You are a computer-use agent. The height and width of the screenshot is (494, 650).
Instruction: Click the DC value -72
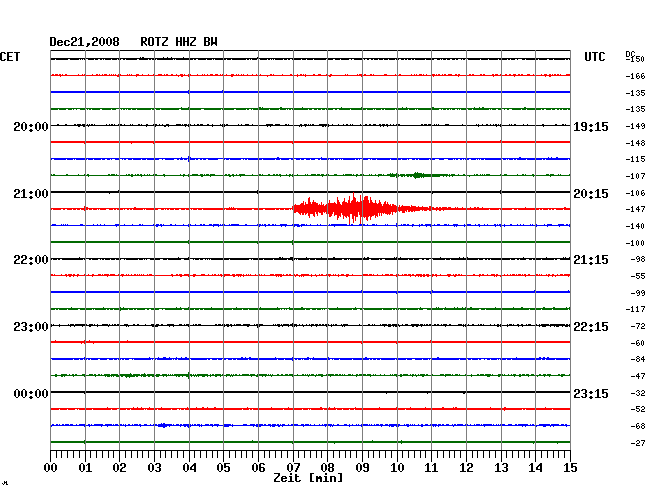pyautogui.click(x=638, y=327)
